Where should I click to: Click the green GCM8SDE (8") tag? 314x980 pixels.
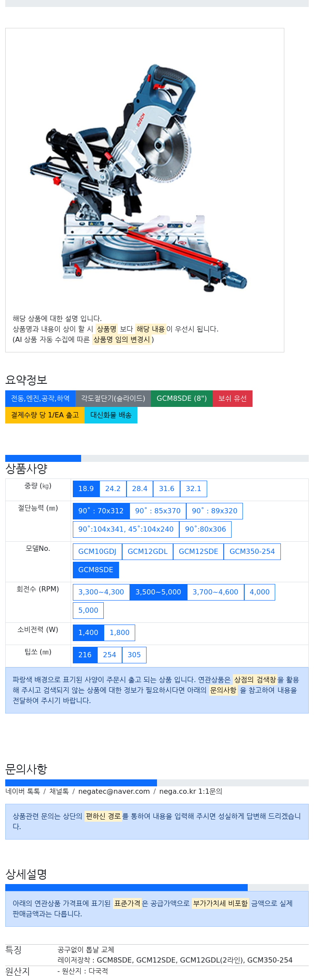click(x=182, y=399)
